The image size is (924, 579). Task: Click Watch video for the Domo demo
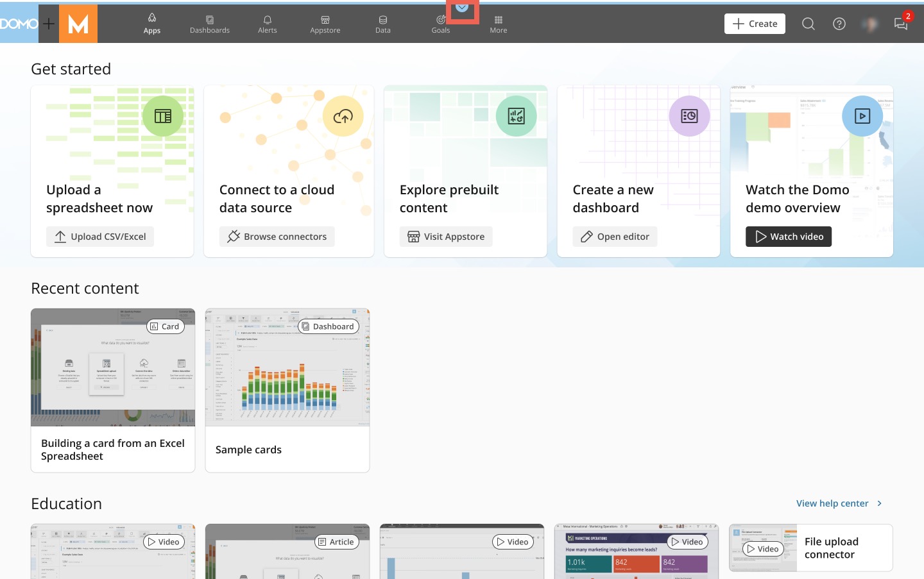click(789, 236)
